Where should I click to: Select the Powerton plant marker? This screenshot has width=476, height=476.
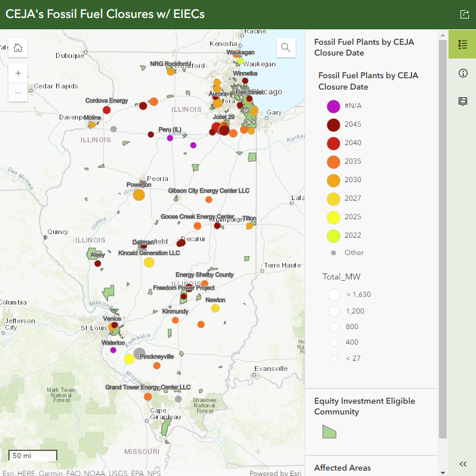pos(139,195)
